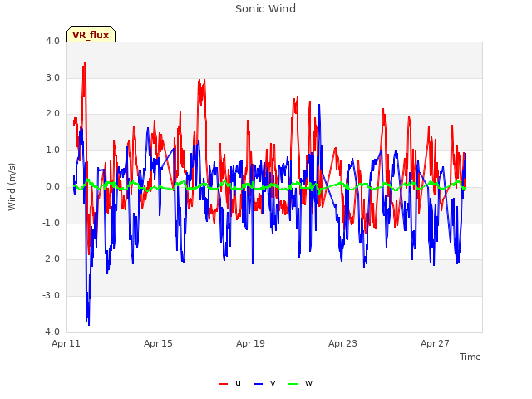This screenshot has height=399, width=532.
Task: Click the -2.0 y-axis tick label
Action: tap(52, 259)
